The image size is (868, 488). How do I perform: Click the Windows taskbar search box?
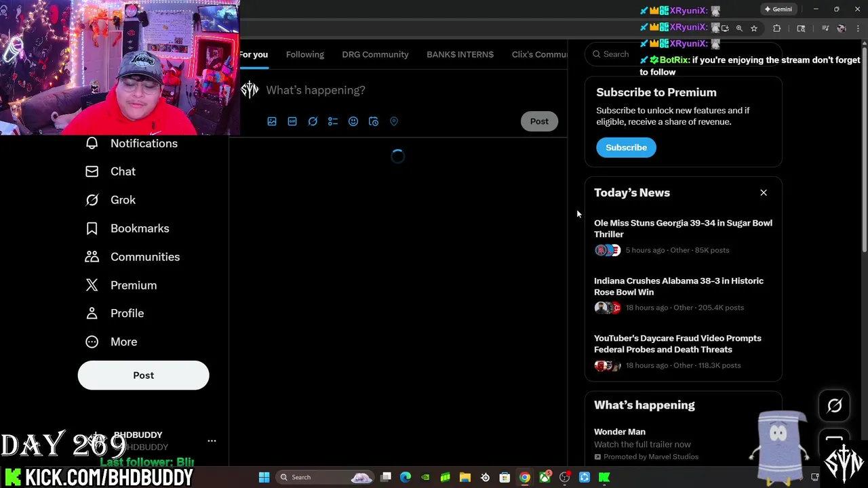pos(325,477)
